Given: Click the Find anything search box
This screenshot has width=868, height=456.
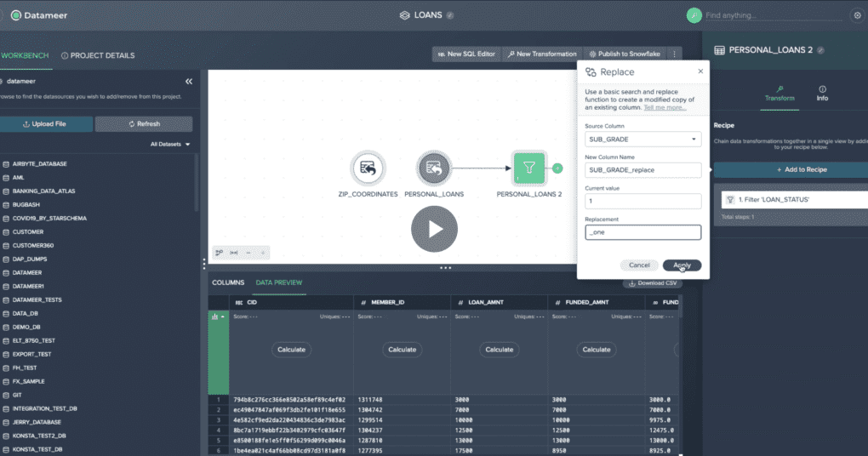Looking at the screenshot, I should (774, 15).
